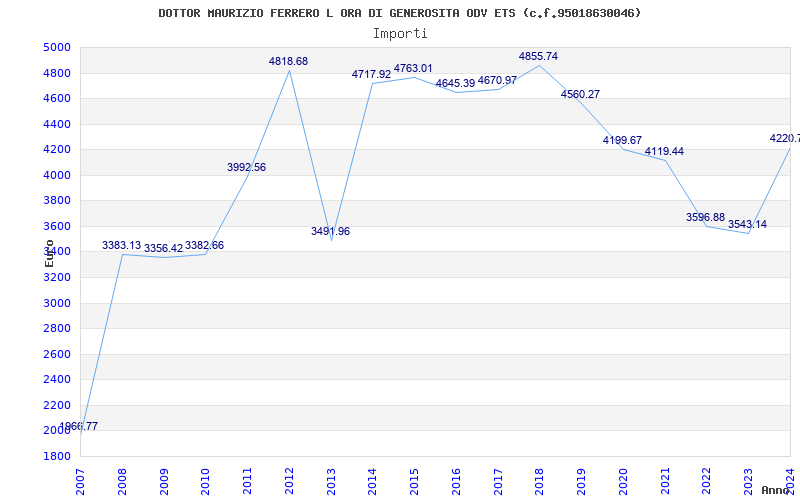Viewport: 800px width, 500px height.
Task: Click y-axis value 4000
Action: pyautogui.click(x=57, y=176)
